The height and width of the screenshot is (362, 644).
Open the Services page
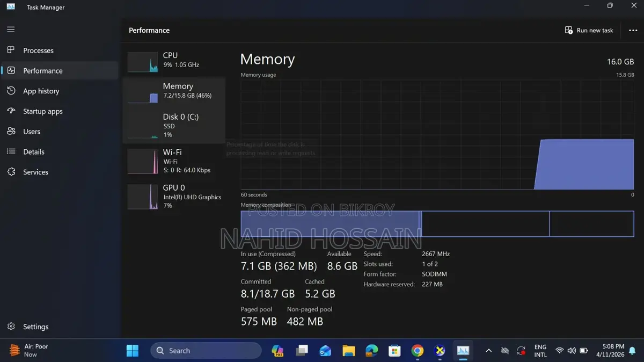coord(59,172)
